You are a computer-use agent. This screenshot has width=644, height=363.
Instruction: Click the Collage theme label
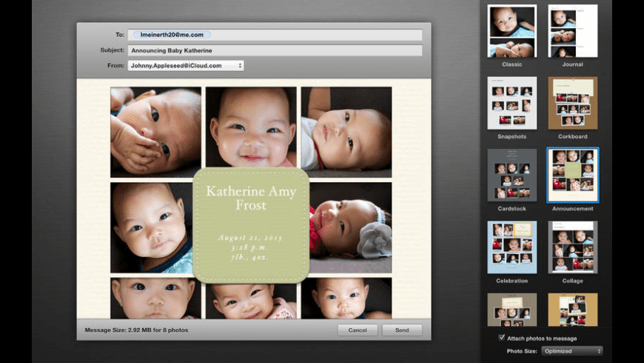pyautogui.click(x=572, y=281)
